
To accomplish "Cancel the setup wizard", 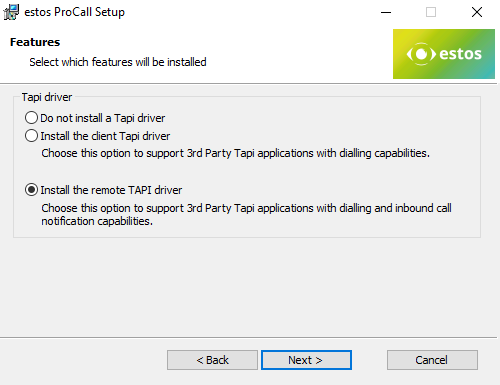I will (432, 360).
